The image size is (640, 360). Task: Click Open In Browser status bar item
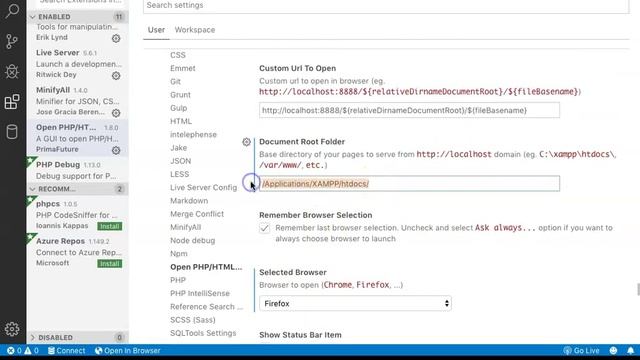tap(127, 351)
